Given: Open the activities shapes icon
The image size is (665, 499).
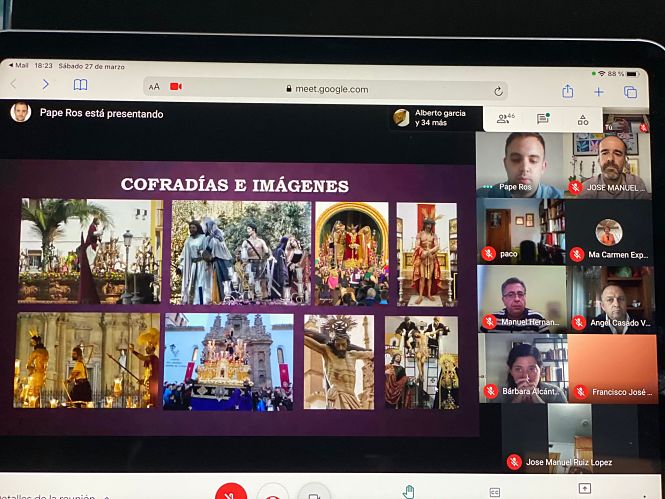Looking at the screenshot, I should point(582,119).
